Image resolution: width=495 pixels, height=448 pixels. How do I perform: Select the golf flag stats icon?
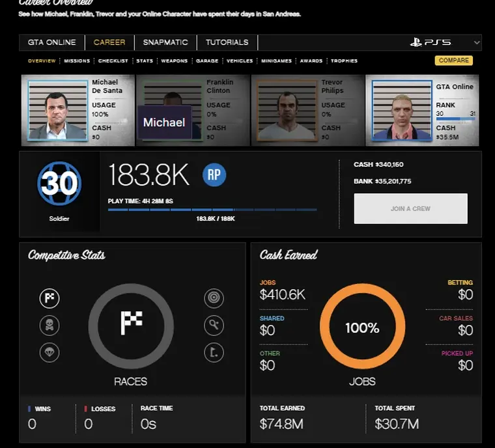214,352
